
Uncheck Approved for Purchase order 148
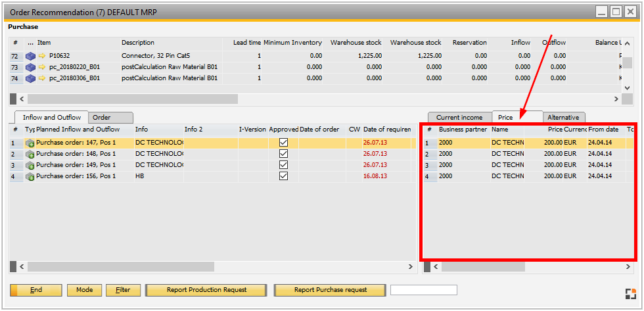pos(284,154)
